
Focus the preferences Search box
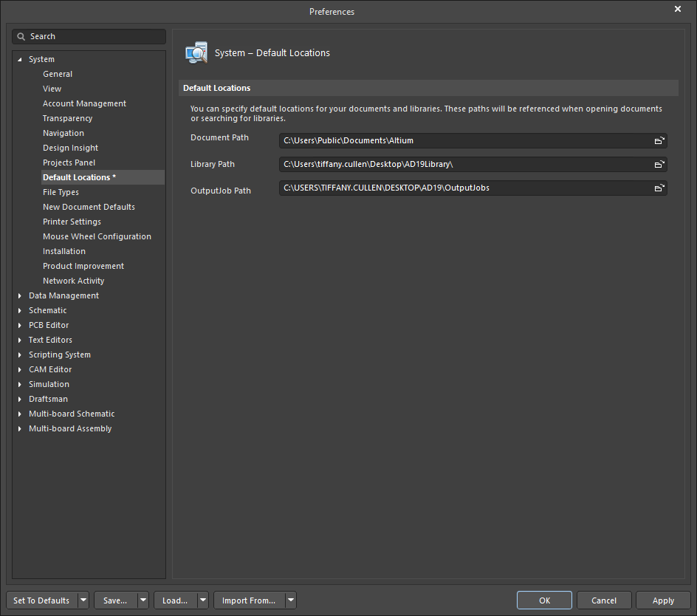click(x=95, y=36)
